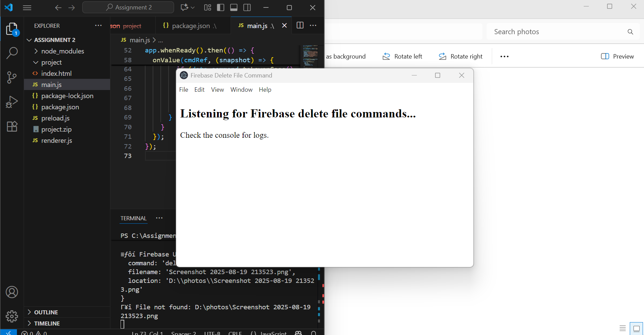This screenshot has height=335, width=644.
Task: Click the split editor right icon
Action: (300, 25)
